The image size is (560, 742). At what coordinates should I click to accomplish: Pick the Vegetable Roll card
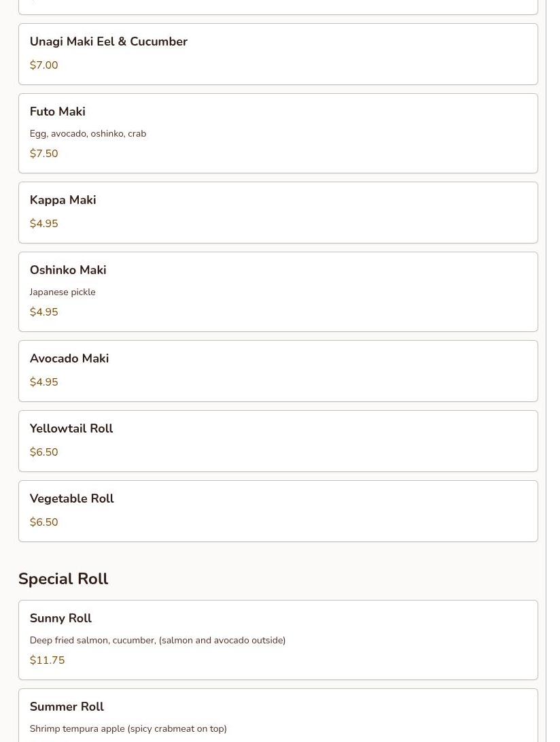(278, 511)
